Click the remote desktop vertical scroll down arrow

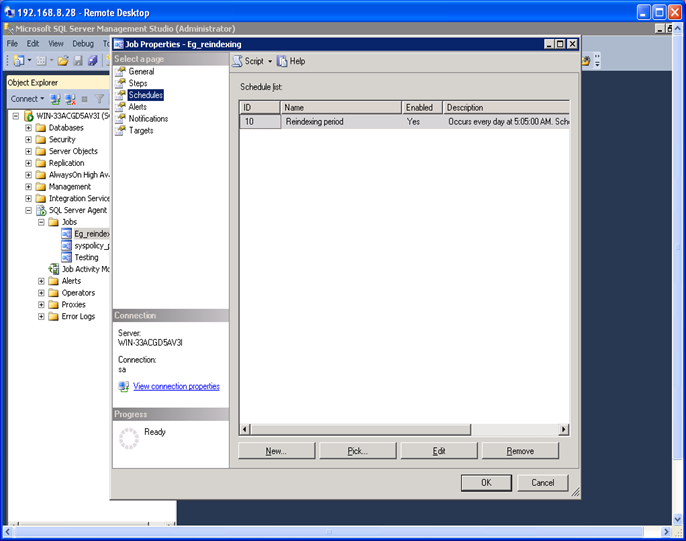coord(678,520)
